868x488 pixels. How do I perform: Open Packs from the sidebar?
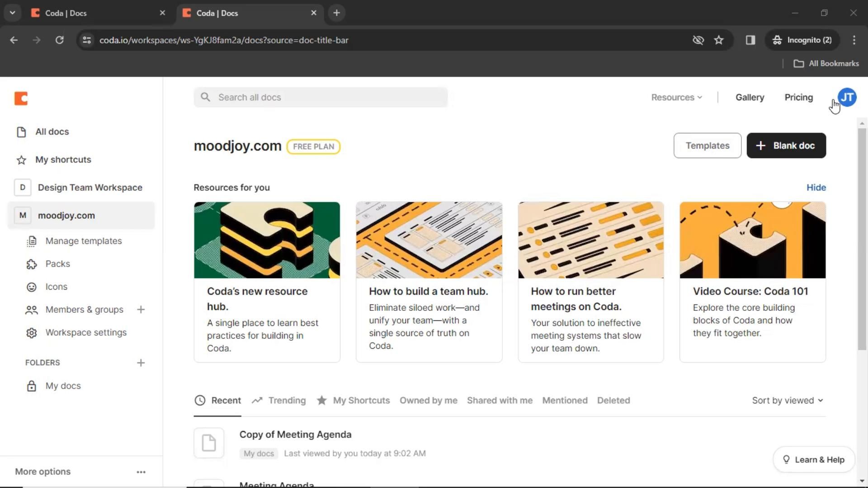click(57, 264)
